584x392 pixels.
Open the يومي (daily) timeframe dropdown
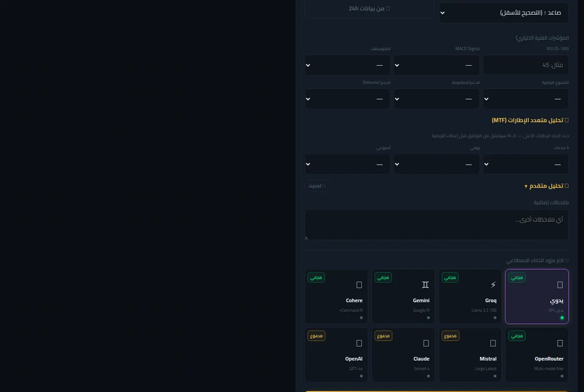(x=437, y=164)
